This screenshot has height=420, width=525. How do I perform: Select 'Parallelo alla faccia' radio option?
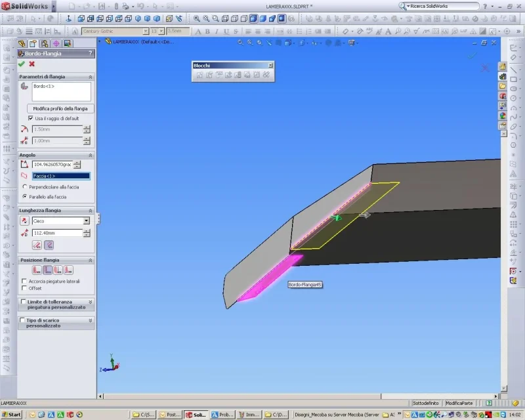point(25,197)
